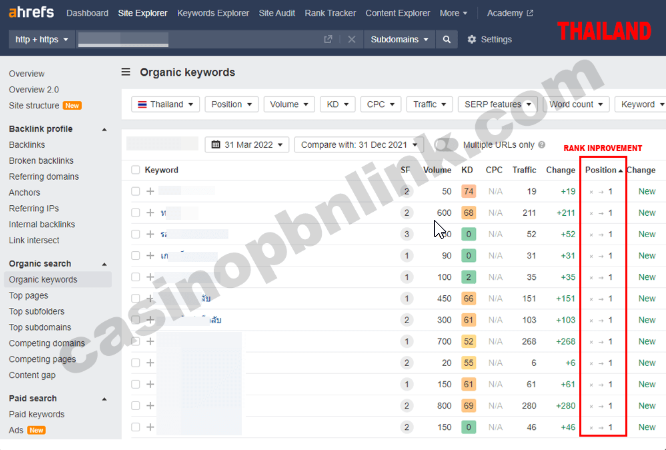666x450 pixels.
Task: Open the Settings gear icon
Action: coord(471,39)
